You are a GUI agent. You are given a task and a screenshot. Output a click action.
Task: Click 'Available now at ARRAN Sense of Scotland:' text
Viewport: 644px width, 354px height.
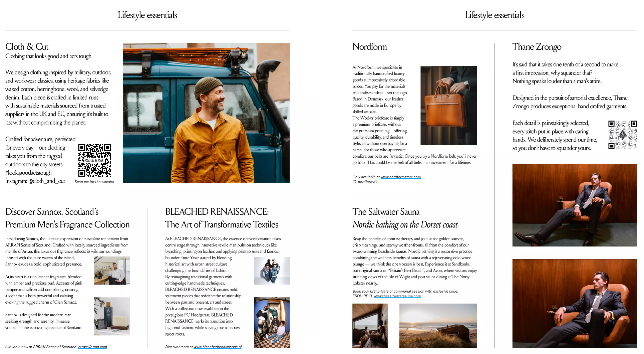tap(41, 347)
